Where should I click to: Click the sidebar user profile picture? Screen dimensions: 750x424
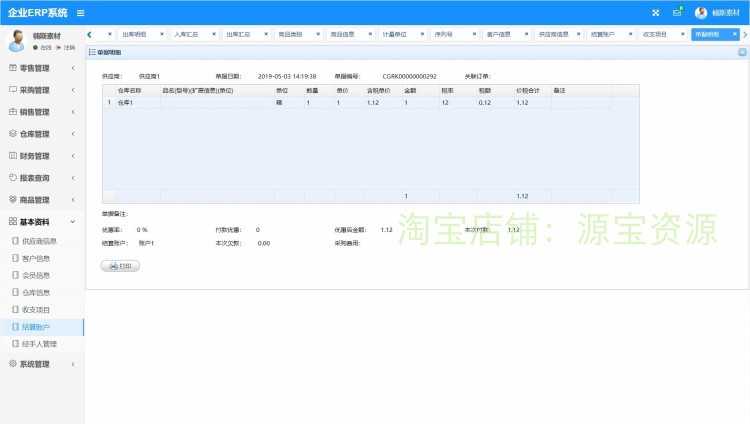pyautogui.click(x=17, y=41)
